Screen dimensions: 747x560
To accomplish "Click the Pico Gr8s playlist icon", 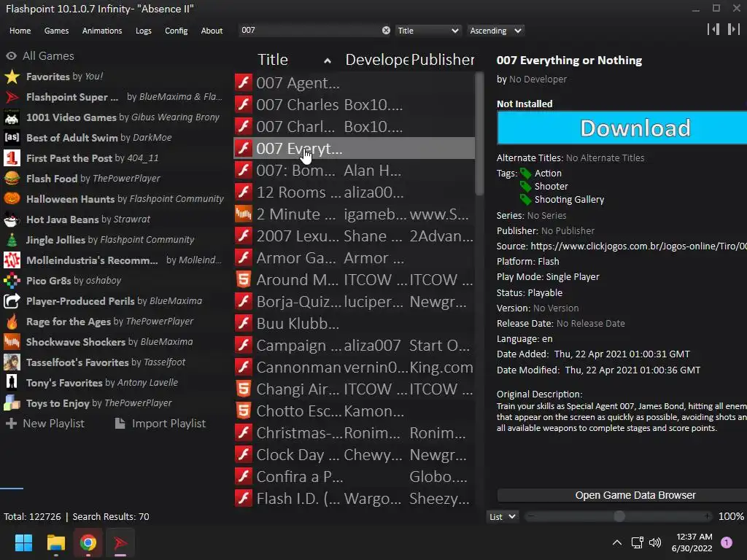I will coord(12,281).
